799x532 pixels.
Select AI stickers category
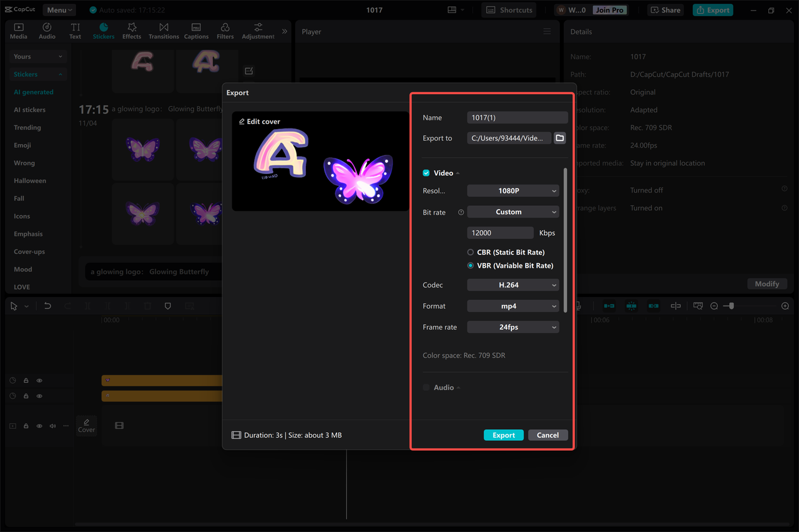click(x=30, y=110)
